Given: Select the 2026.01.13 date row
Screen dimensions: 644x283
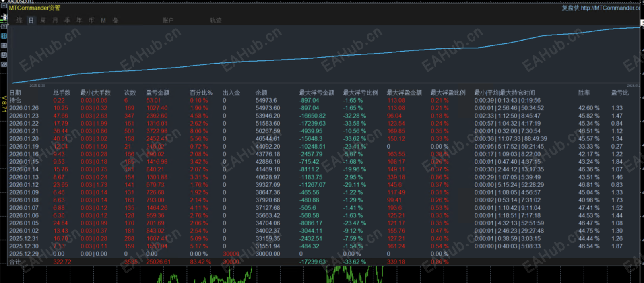Looking at the screenshot, I should [24, 177].
